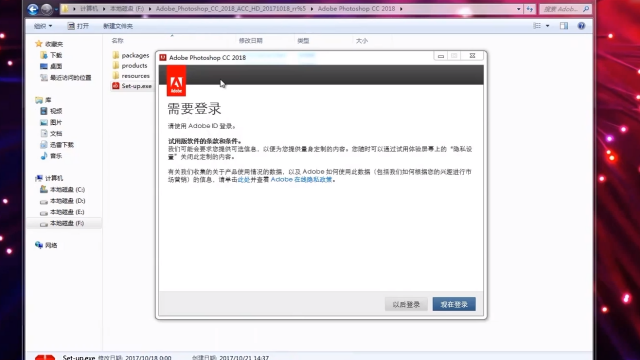Select 库 (Libraries) in sidebar

(x=43, y=100)
